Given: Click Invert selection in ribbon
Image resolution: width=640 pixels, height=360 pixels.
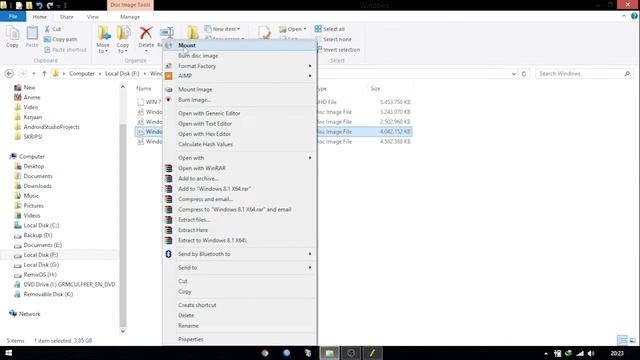Looking at the screenshot, I should (x=341, y=49).
